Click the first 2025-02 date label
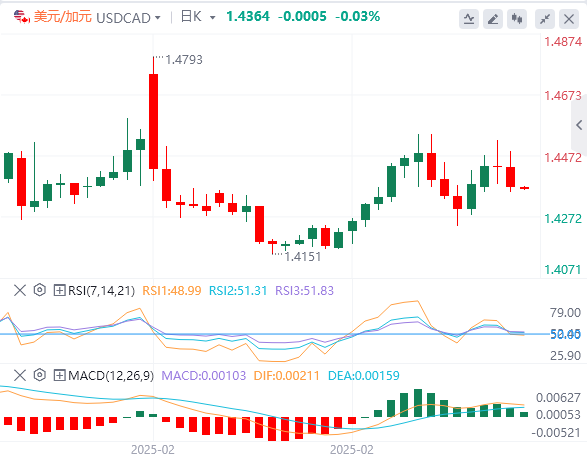The image size is (587, 463). coord(153,450)
